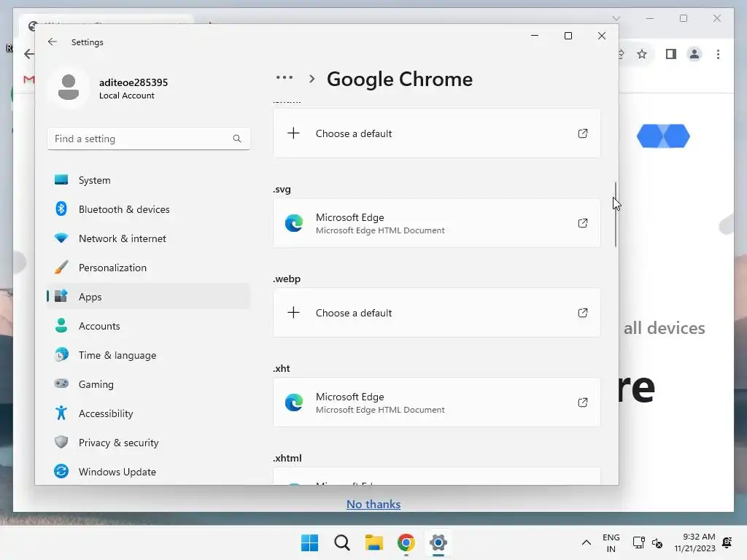Screen dimensions: 747x560
Task: Click the Gaming controller icon
Action: click(x=61, y=384)
